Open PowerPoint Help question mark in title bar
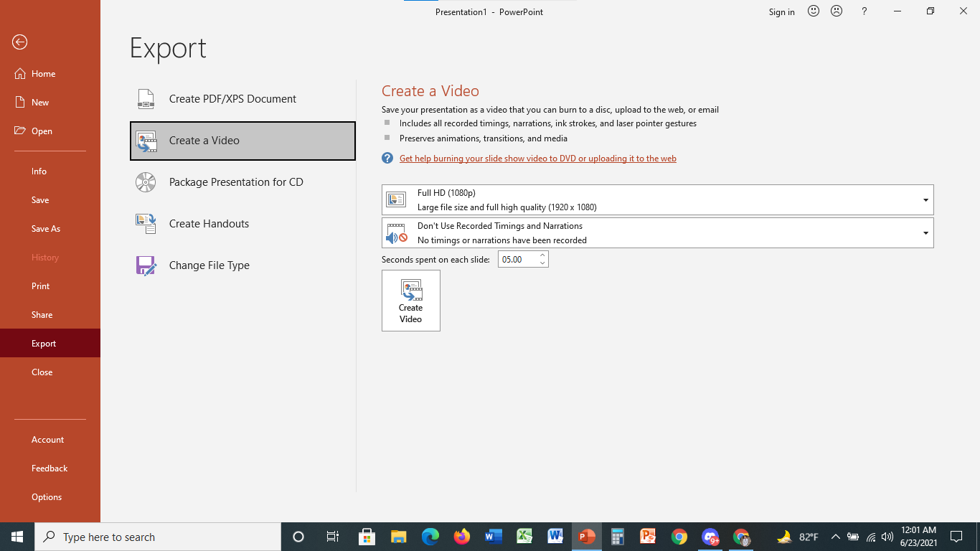The width and height of the screenshot is (980, 551). pyautogui.click(x=864, y=11)
